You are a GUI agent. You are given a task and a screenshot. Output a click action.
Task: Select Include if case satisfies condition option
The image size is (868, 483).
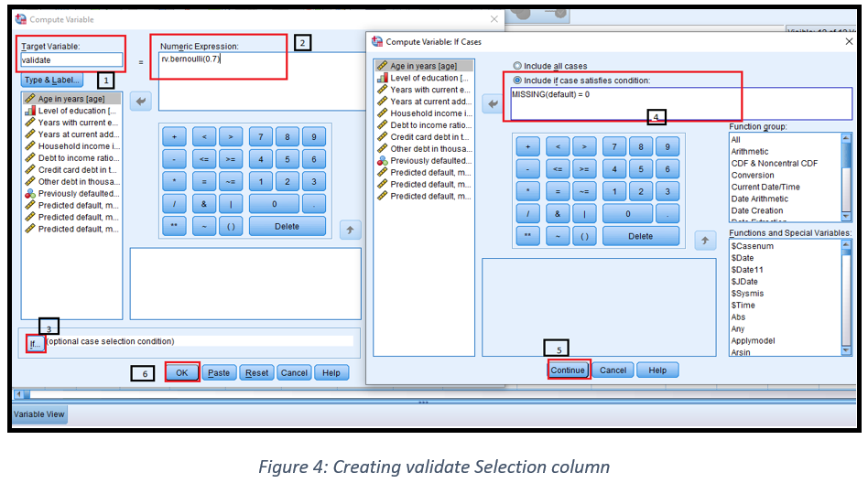[518, 80]
